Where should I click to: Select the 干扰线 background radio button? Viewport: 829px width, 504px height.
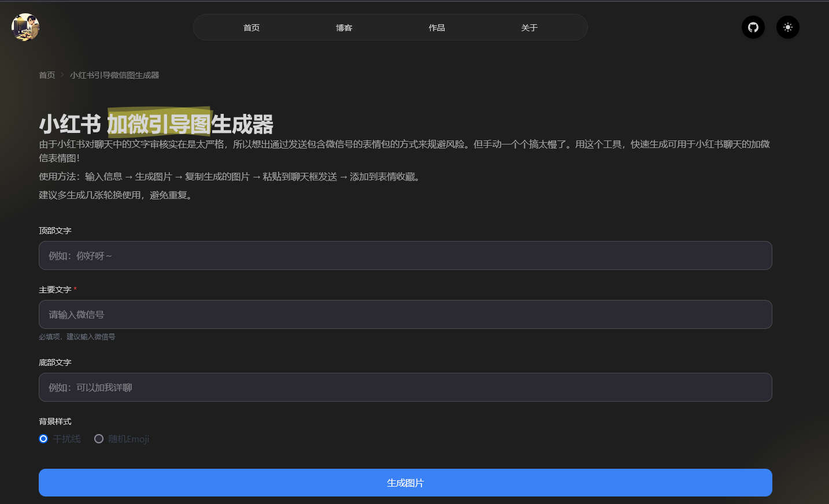tap(43, 439)
